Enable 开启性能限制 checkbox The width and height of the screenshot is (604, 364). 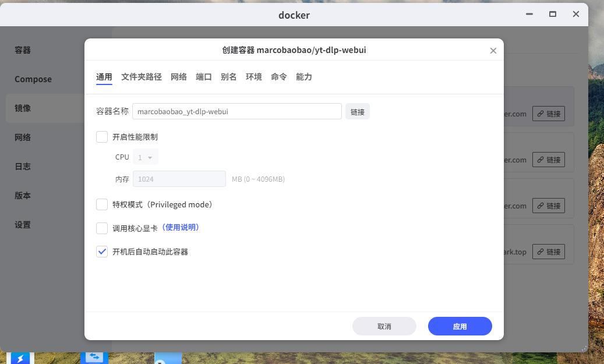[102, 137]
